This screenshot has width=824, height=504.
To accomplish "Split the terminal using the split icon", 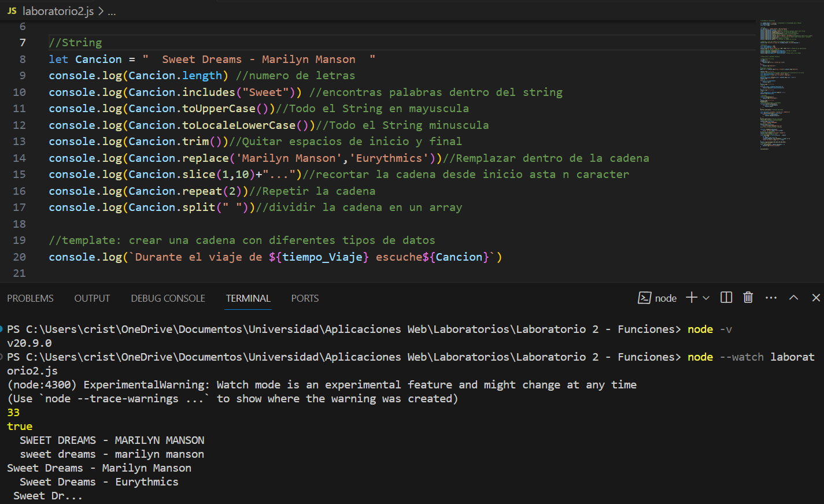I will tap(726, 297).
